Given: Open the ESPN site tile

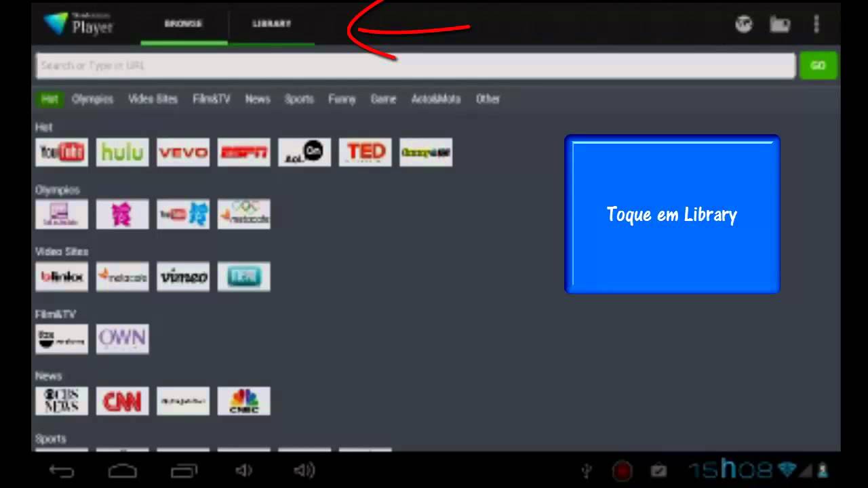Looking at the screenshot, I should pos(243,152).
